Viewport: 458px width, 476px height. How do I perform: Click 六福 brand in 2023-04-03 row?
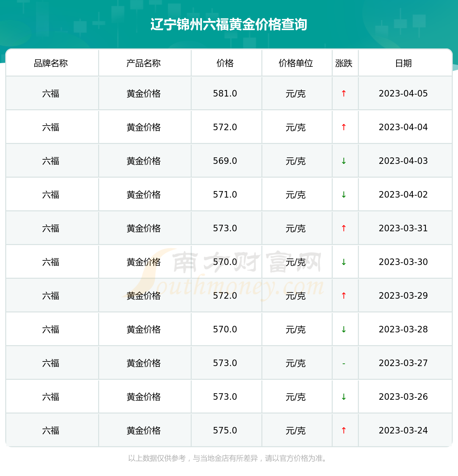pos(51,161)
